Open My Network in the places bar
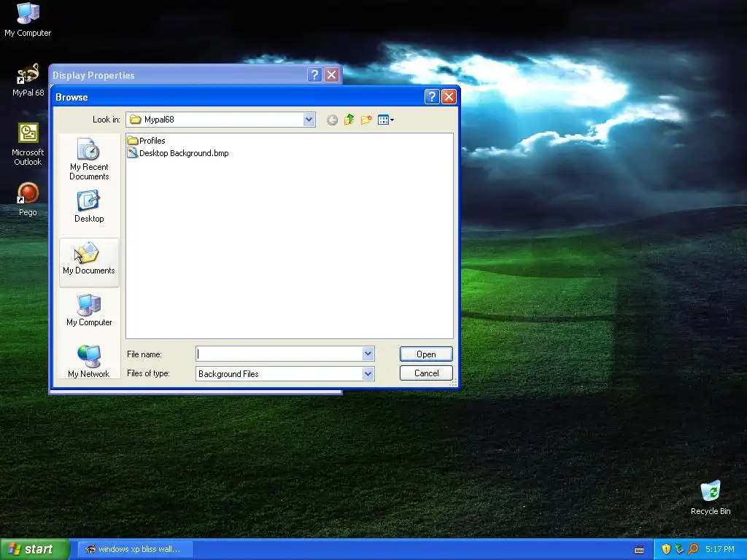Viewport: 747px width, 560px height. pos(89,362)
